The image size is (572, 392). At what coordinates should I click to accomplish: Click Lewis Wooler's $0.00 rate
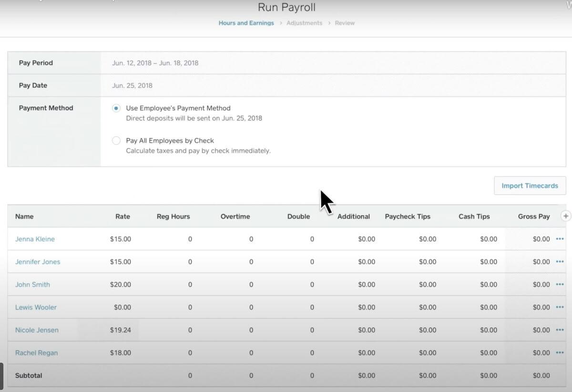pyautogui.click(x=123, y=307)
